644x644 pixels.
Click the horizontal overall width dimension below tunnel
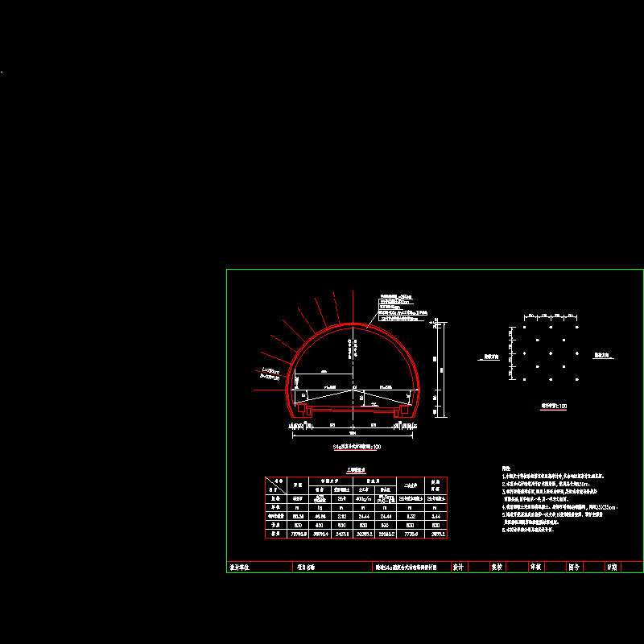353,436
